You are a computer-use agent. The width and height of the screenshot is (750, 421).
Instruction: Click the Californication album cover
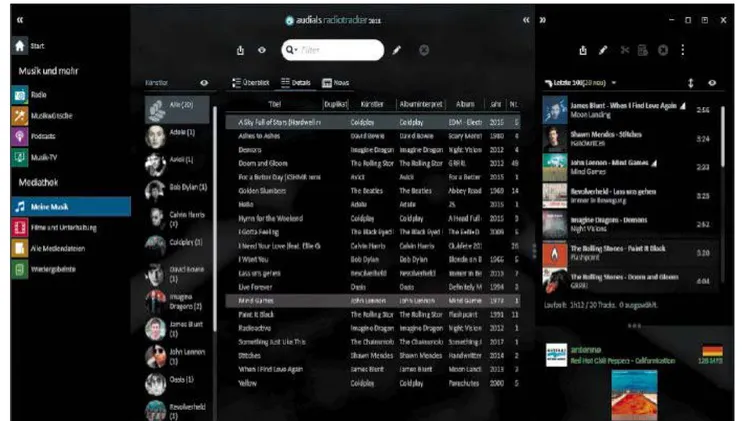point(634,395)
